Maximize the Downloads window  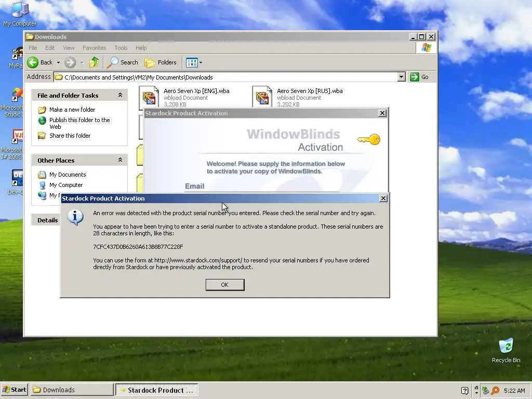pyautogui.click(x=421, y=37)
